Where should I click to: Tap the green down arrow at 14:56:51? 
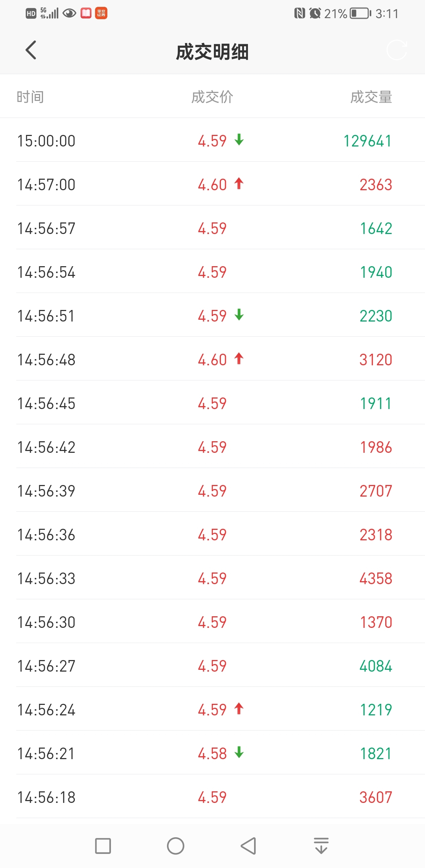tap(239, 315)
